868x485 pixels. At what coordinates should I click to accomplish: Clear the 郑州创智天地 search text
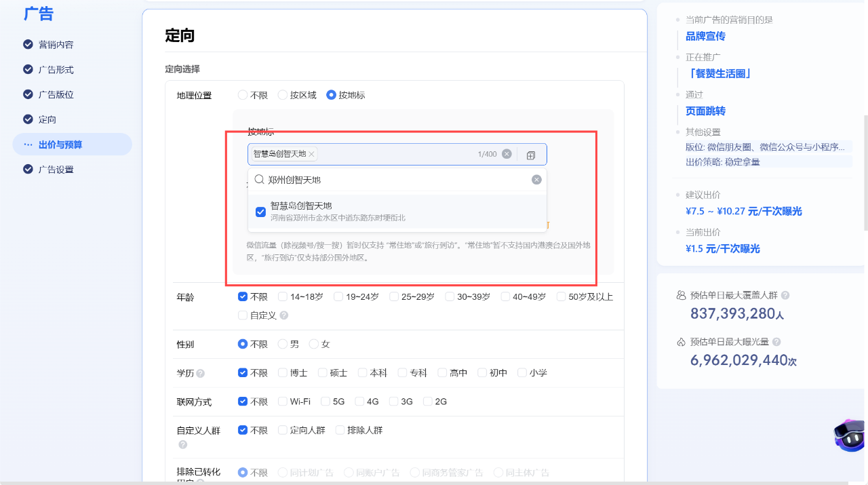(x=536, y=180)
